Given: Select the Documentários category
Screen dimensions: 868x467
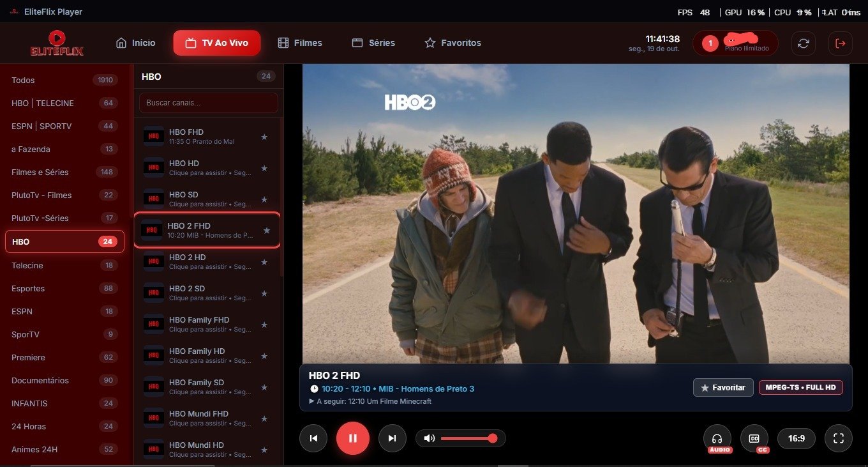Looking at the screenshot, I should point(64,380).
